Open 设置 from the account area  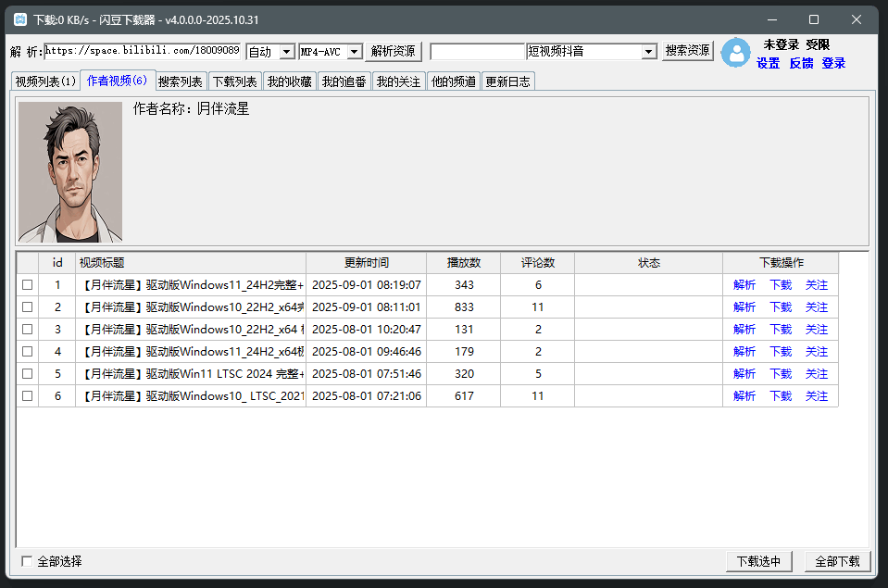tap(769, 62)
